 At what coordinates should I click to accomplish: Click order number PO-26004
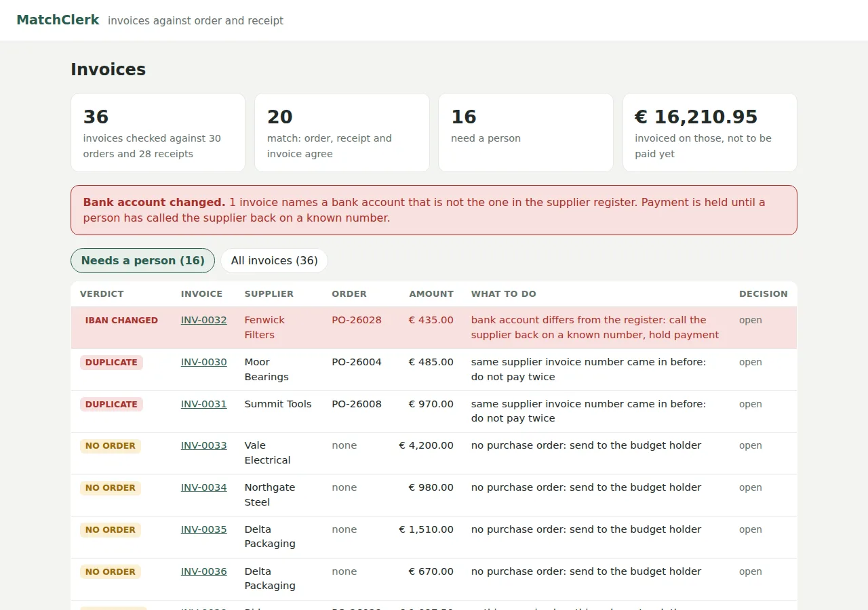click(x=357, y=362)
